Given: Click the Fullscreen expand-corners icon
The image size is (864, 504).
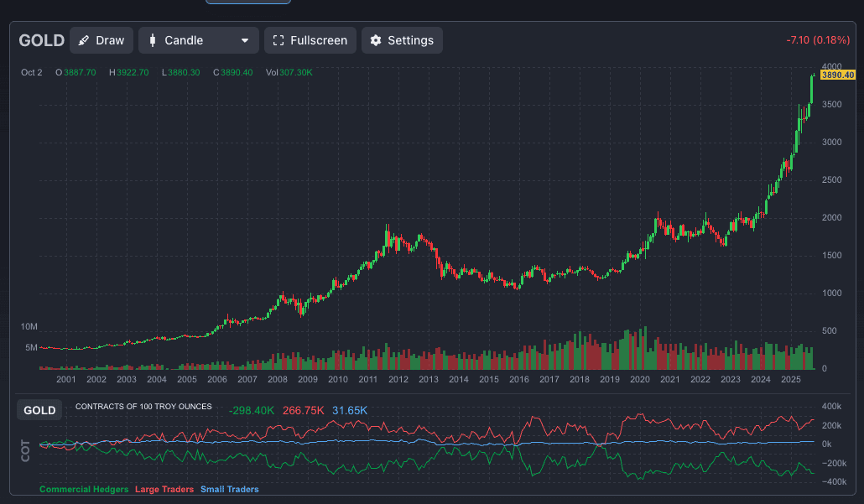Looking at the screenshot, I should 278,40.
